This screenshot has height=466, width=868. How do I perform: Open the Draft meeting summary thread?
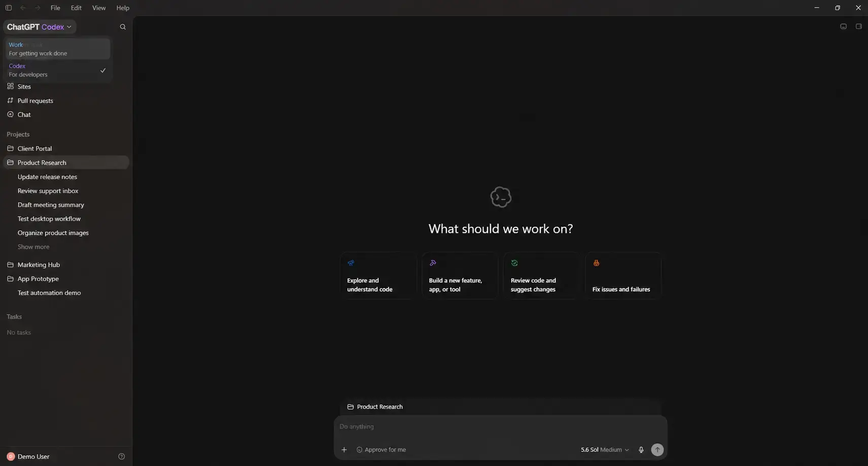pyautogui.click(x=66, y=205)
